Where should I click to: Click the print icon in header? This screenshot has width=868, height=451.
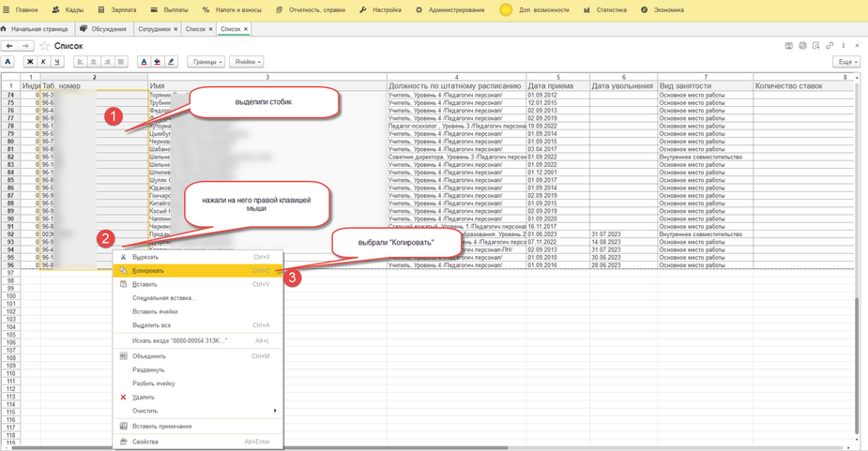(x=802, y=46)
